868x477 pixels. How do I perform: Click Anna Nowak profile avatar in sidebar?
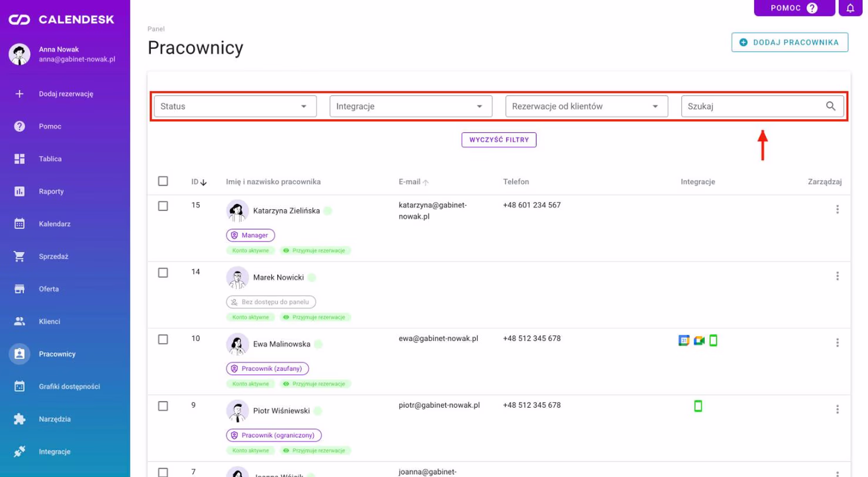19,54
